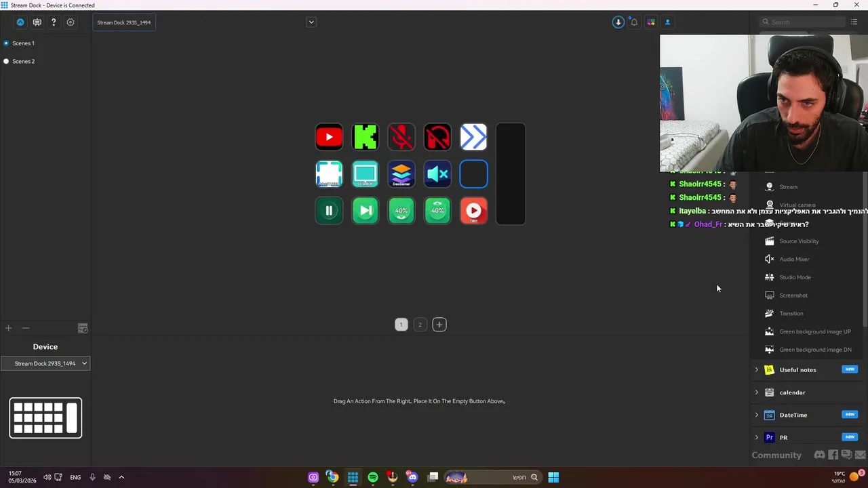The image size is (868, 488).
Task: Click the Windows Start button
Action: point(553,477)
